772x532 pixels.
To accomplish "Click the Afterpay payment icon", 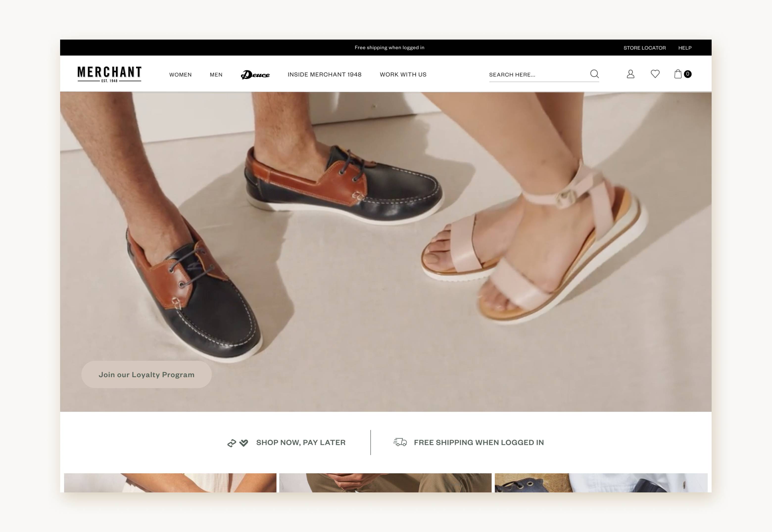I will pos(232,443).
